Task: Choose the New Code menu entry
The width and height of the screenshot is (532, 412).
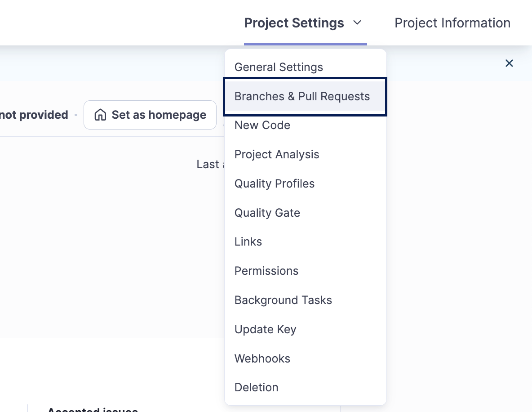Action: tap(262, 125)
